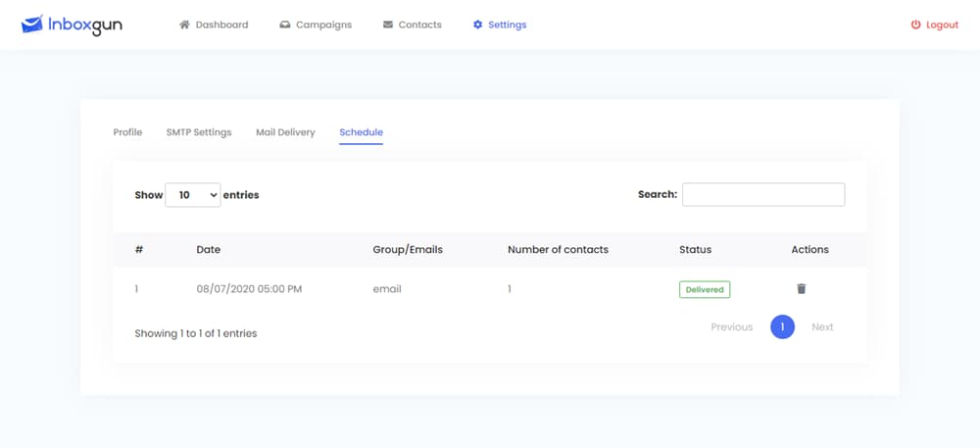Click the Logout power icon
The image size is (980, 448).
[x=915, y=25]
